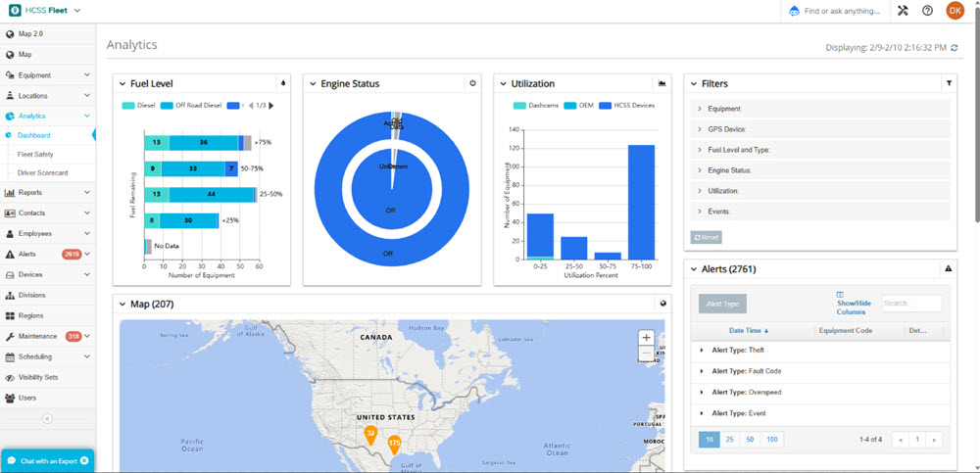Click the Reset filters button

707,237
